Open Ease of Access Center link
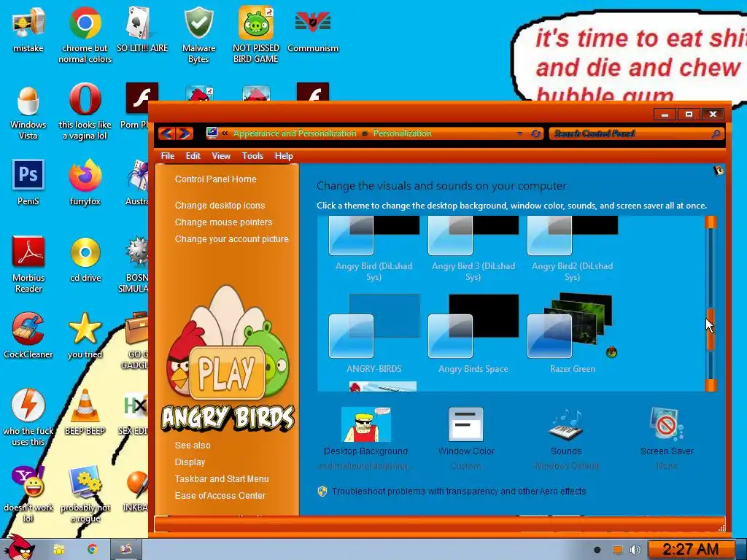This screenshot has height=560, width=747. click(x=220, y=495)
